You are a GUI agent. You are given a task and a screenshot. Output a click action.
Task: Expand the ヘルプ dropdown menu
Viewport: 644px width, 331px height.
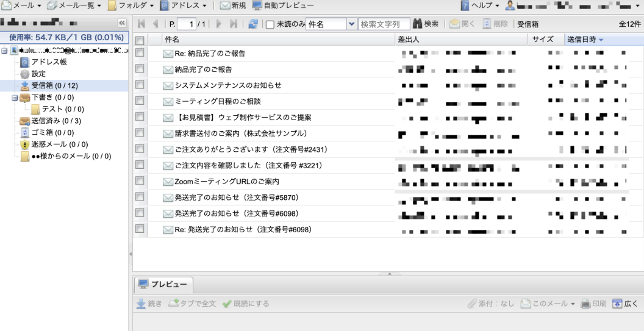480,5
